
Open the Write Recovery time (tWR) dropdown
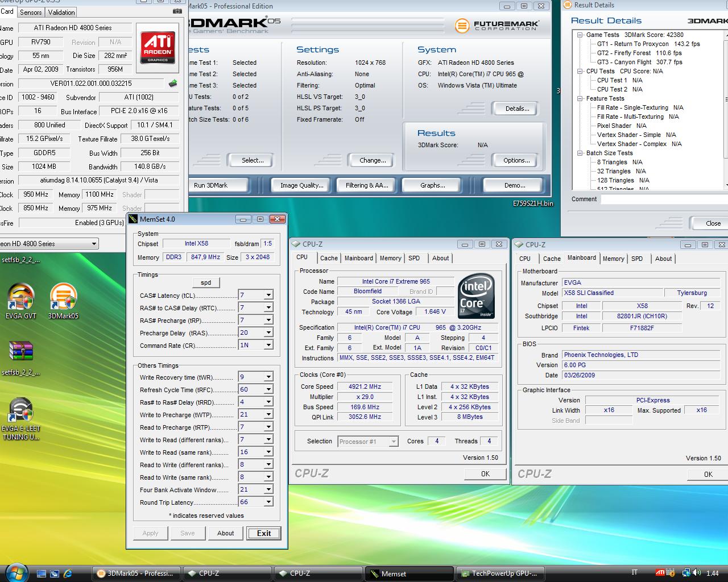point(268,377)
